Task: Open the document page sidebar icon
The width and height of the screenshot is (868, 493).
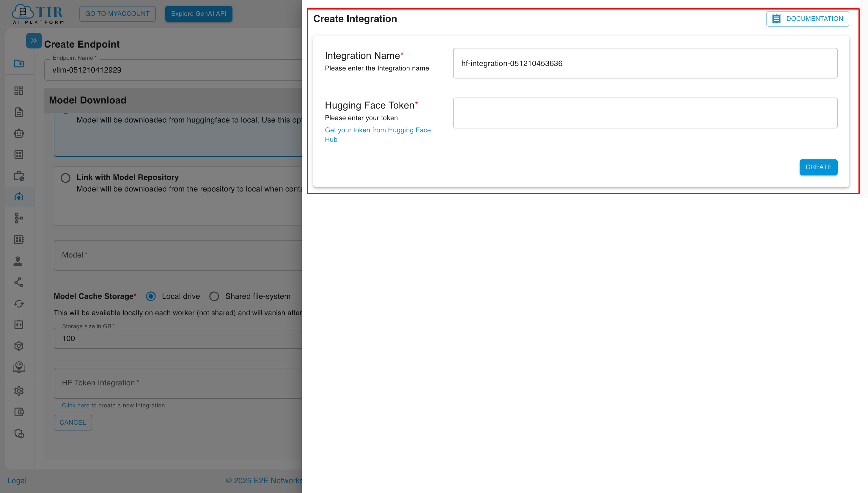Action: coord(19,112)
